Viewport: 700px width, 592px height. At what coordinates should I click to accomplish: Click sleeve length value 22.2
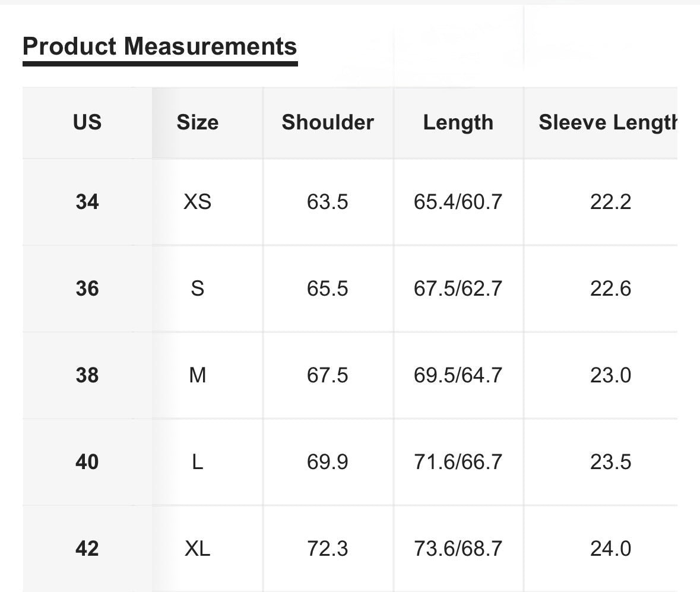610,202
